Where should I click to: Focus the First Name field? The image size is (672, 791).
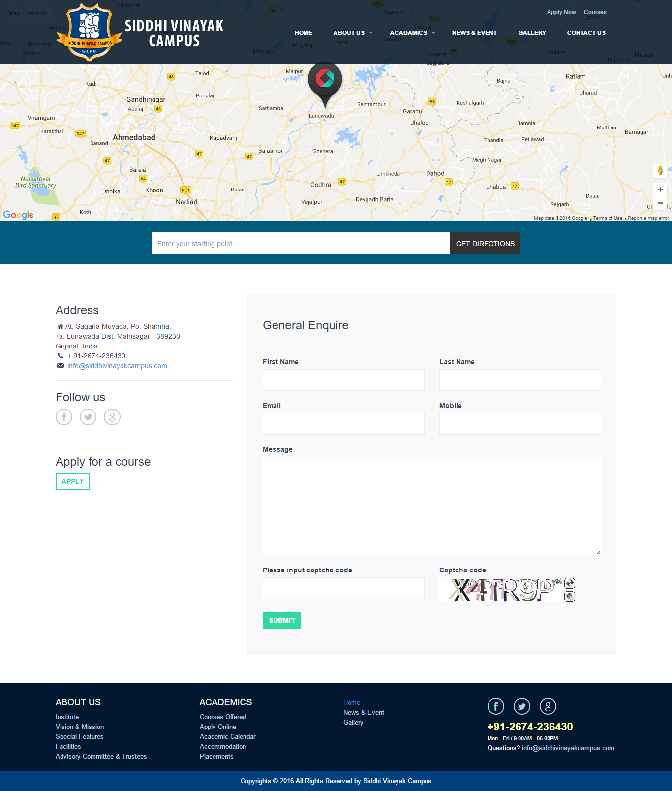343,380
